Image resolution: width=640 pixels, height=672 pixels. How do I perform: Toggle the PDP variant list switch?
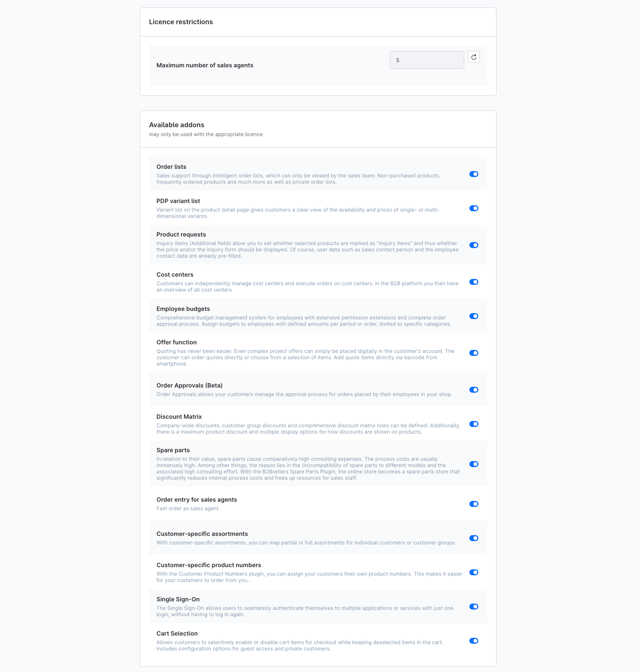point(473,208)
